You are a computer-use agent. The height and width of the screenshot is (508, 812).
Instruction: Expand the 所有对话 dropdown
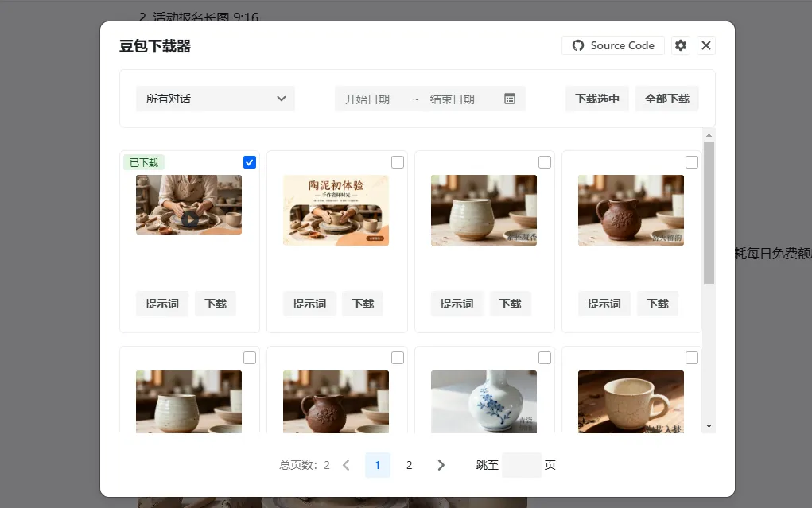point(216,99)
